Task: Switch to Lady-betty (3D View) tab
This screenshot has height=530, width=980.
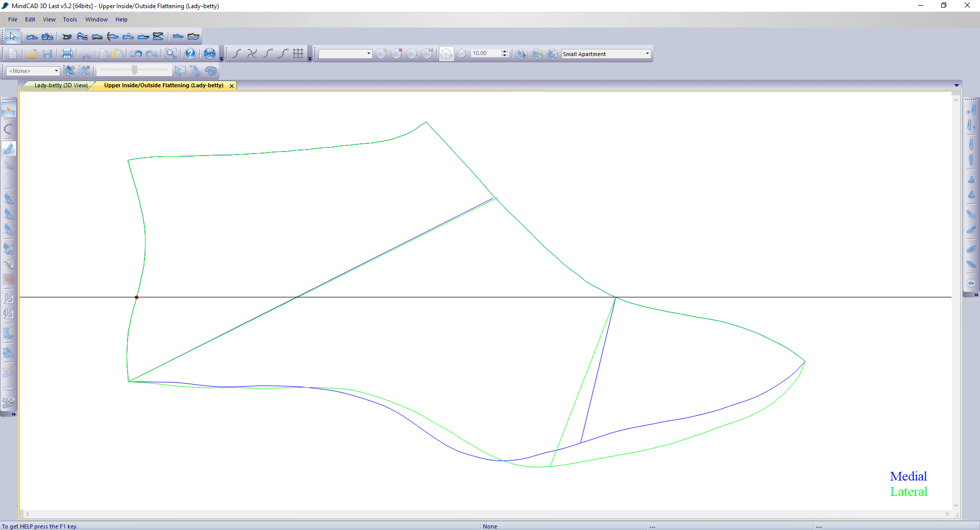Action: [x=61, y=85]
